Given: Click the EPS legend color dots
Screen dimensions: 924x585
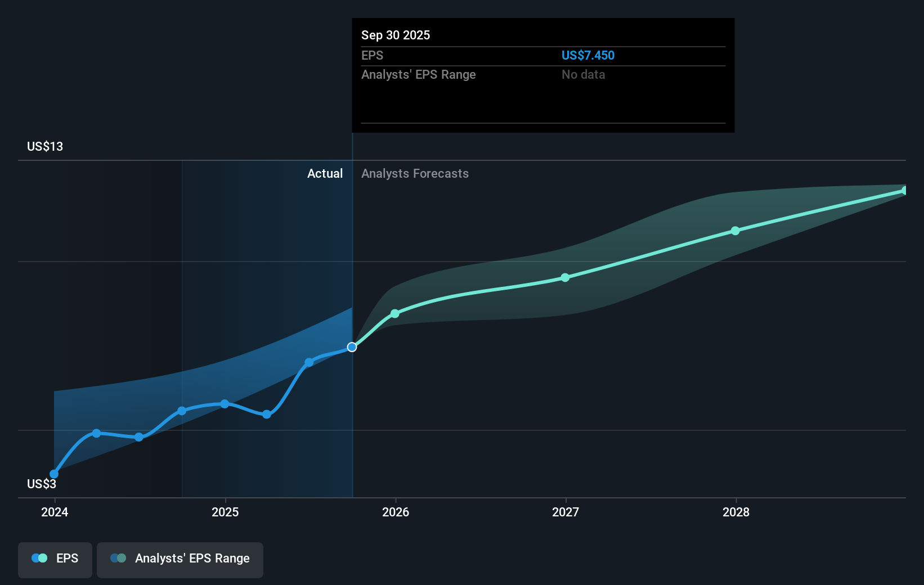Looking at the screenshot, I should tap(39, 558).
